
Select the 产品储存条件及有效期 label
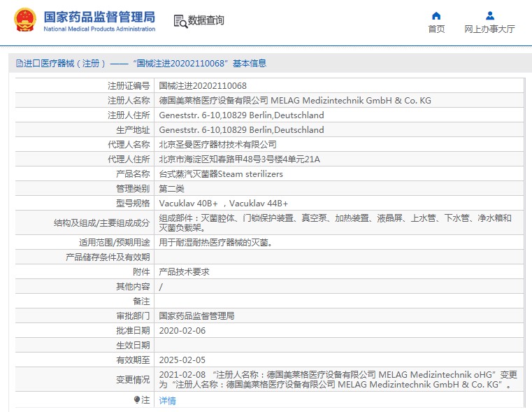click(108, 257)
